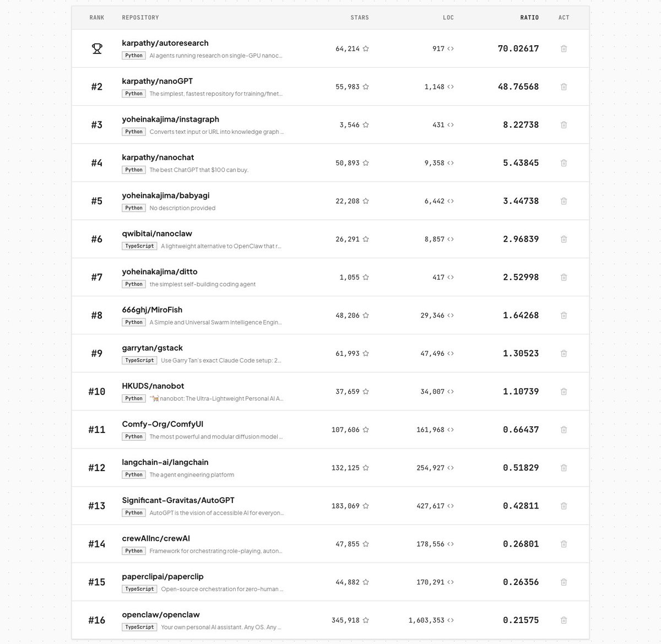Click the trash icon on the garrytan/gstack row
This screenshot has width=661, height=644.
point(564,353)
